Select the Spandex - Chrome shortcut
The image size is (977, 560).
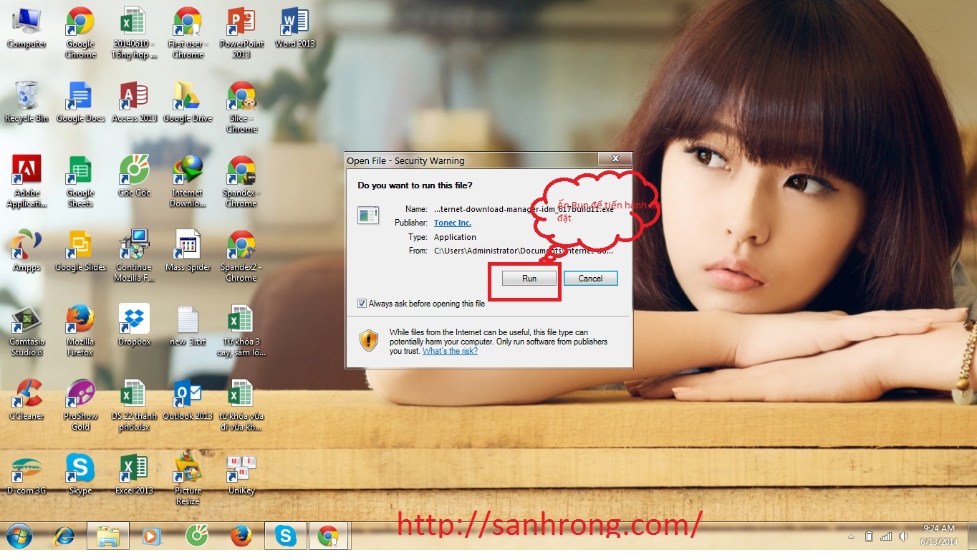tap(241, 181)
